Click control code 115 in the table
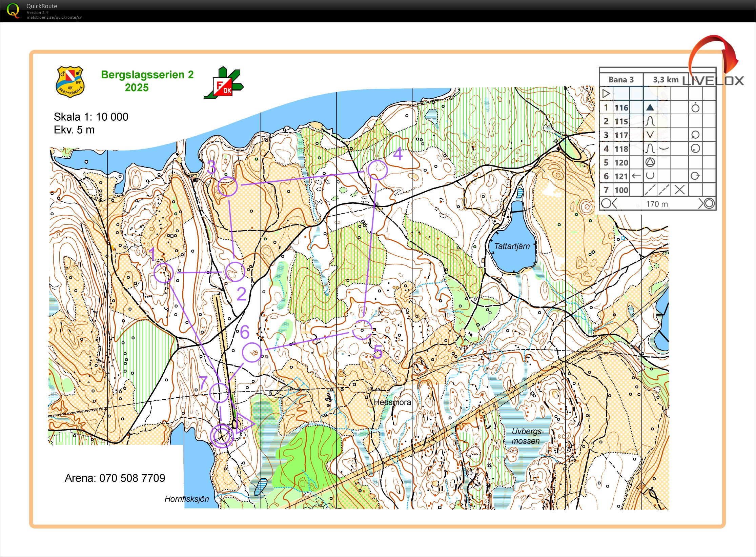Image resolution: width=756 pixels, height=557 pixels. point(621,121)
